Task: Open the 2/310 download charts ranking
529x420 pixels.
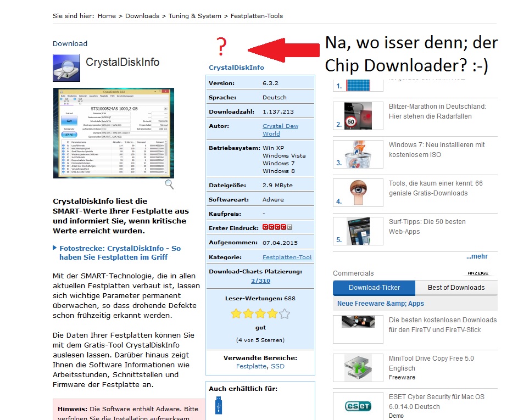Action: coord(260,281)
